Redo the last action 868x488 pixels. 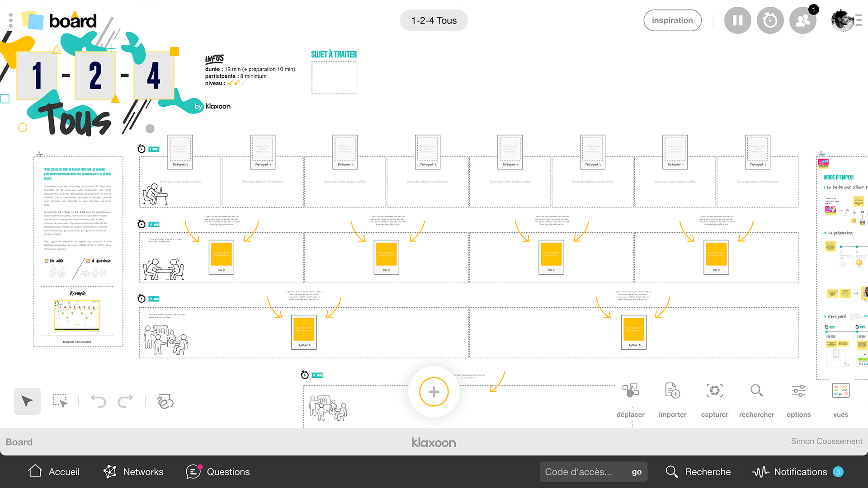(125, 401)
